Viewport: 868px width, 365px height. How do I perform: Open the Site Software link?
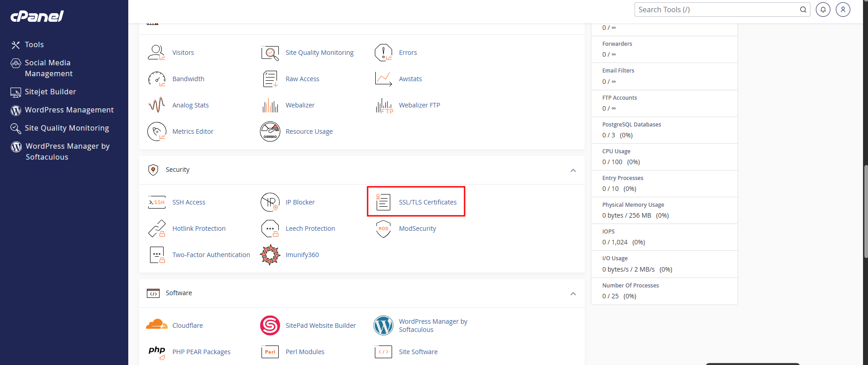coord(418,352)
